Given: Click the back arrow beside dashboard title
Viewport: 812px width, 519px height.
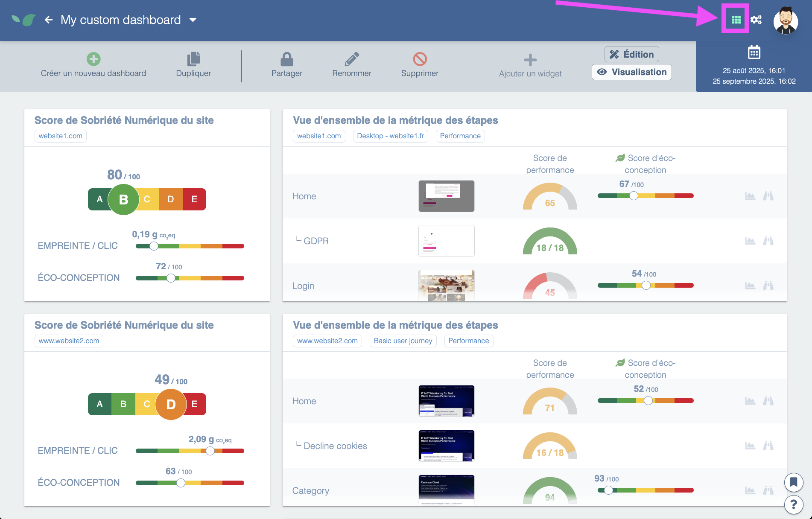Looking at the screenshot, I should click(x=49, y=20).
